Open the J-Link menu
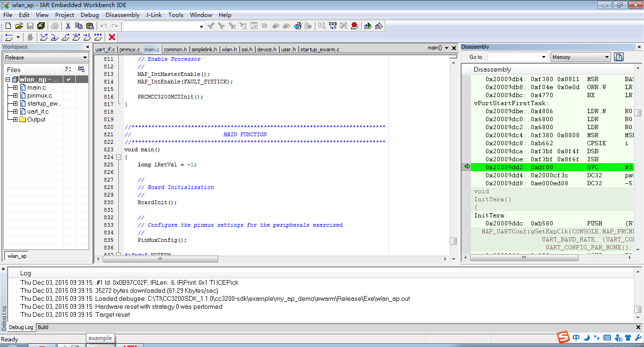This screenshot has width=644, height=347. tap(154, 15)
